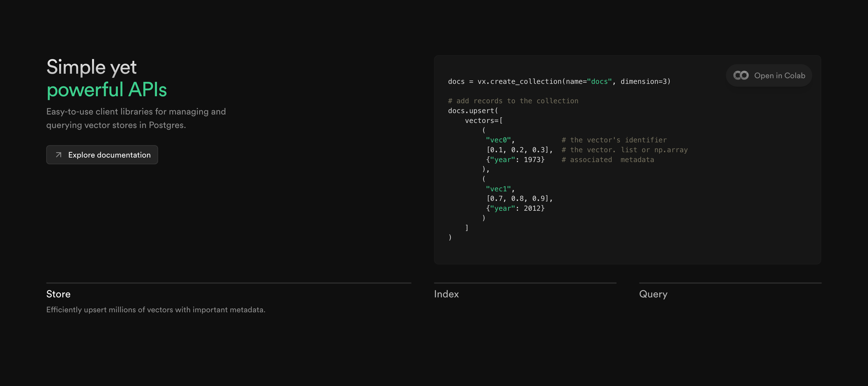Viewport: 868px width, 386px height.
Task: Click the green 'powerful APIs' heading
Action: (107, 89)
